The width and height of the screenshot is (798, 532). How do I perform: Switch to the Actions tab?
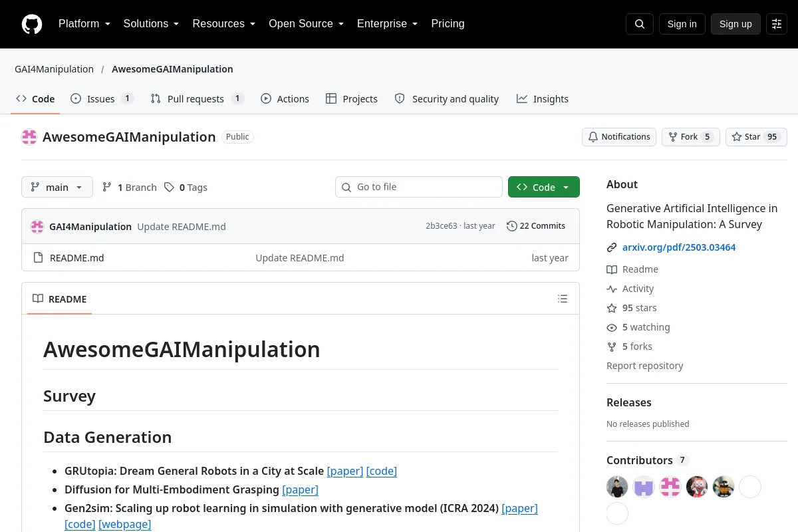coord(285,99)
